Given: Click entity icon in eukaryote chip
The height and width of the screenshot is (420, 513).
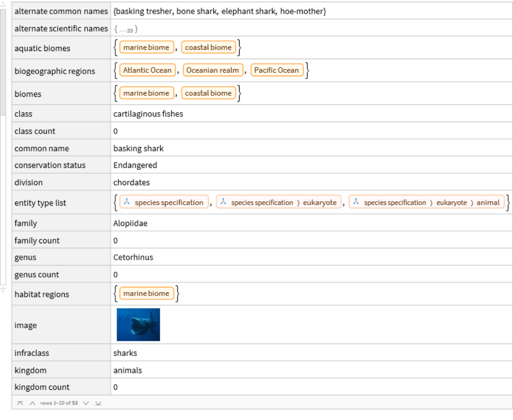Looking at the screenshot, I should pyautogui.click(x=223, y=202).
